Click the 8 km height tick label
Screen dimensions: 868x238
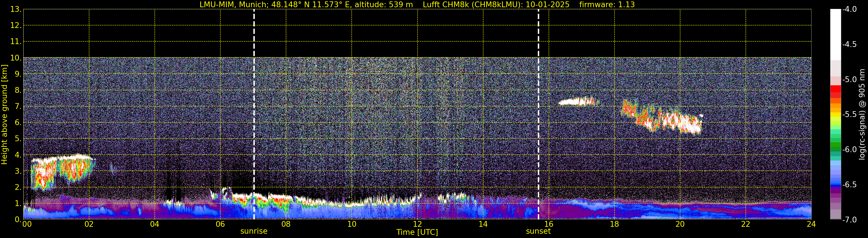pyautogui.click(x=18, y=90)
